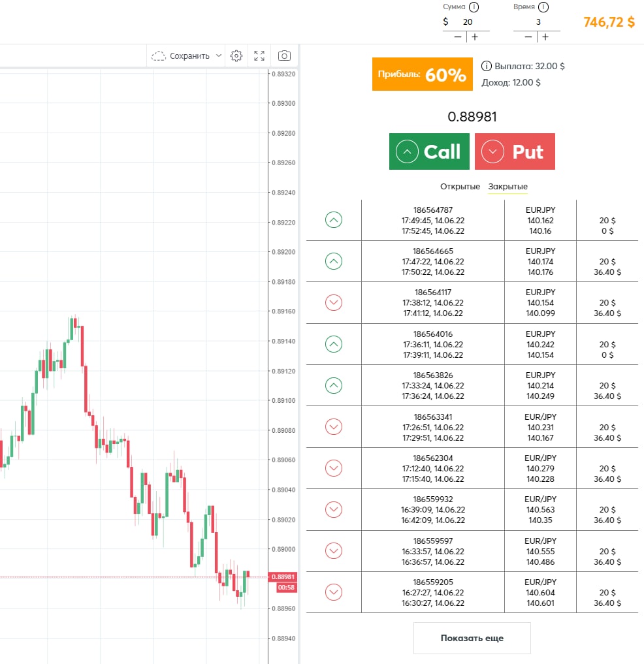
Task: Increase the amount with plus stepper
Action: (x=475, y=37)
